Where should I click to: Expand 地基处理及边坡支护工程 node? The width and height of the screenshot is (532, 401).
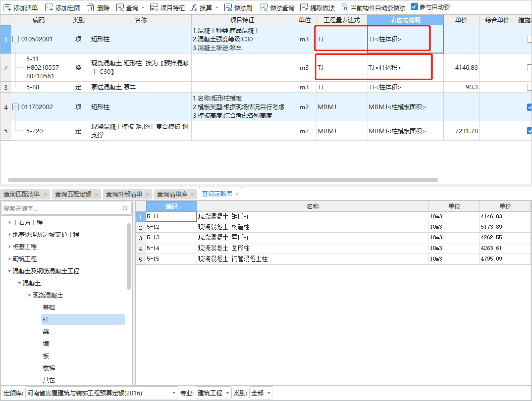9,235
